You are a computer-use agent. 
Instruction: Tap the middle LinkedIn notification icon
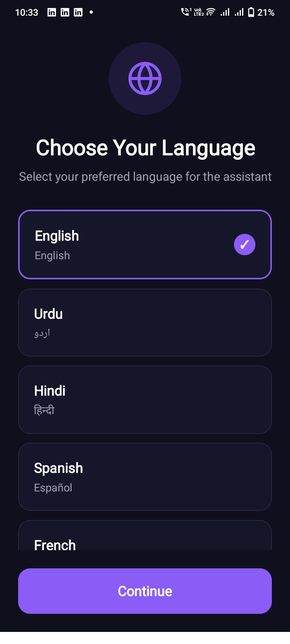[x=65, y=12]
